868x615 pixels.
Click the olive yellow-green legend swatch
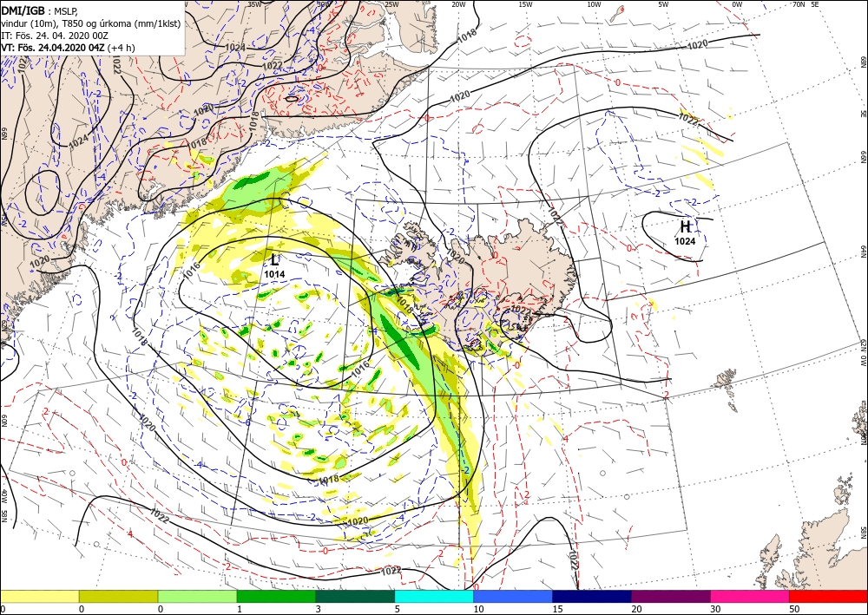pos(118,596)
